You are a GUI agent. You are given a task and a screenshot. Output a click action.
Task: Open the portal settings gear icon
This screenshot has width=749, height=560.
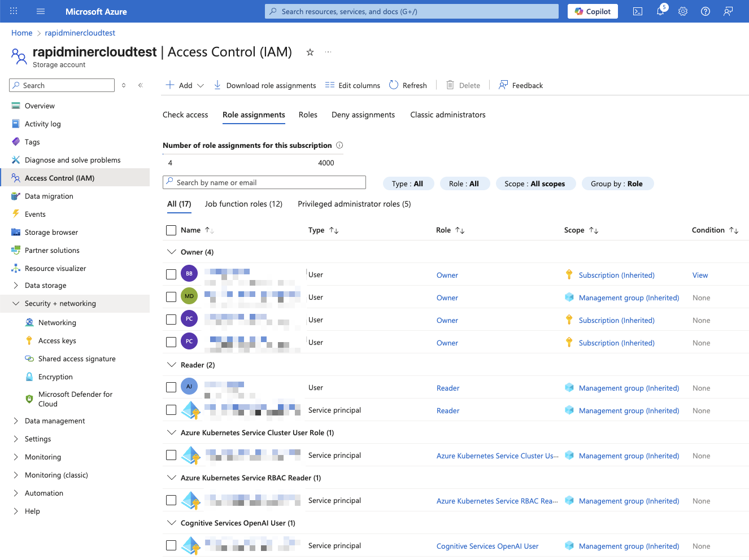click(683, 11)
